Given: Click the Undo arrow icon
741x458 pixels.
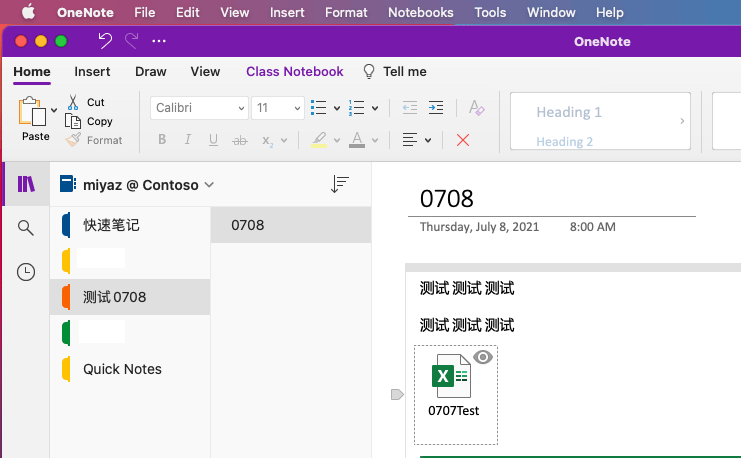Looking at the screenshot, I should coord(105,41).
